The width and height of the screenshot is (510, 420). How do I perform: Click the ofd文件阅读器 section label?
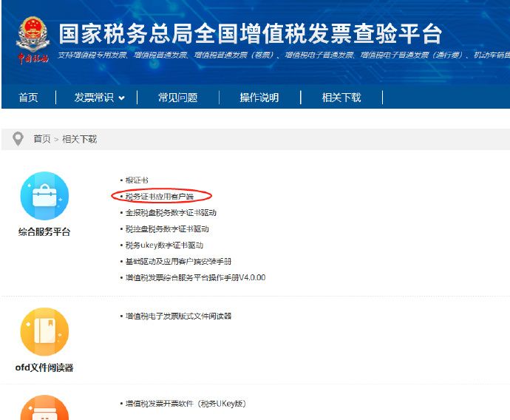[44, 367]
